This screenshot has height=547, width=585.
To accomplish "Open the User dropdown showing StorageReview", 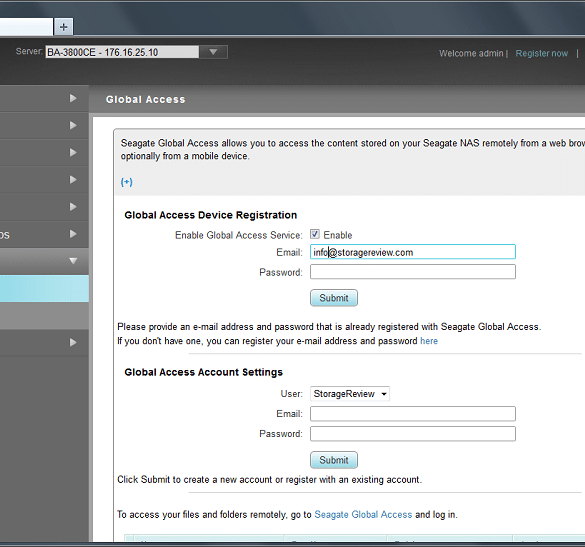I will point(350,394).
